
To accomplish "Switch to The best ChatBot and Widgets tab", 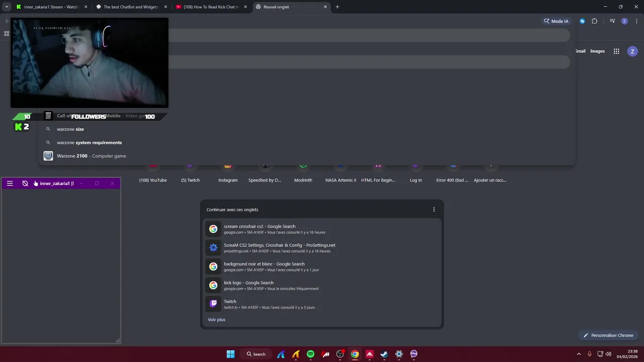I will tap(131, 7).
